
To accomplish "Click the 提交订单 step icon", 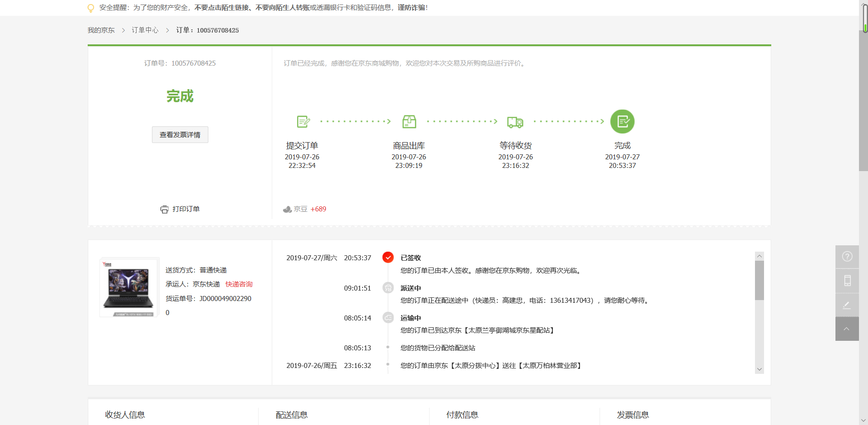I will (303, 121).
